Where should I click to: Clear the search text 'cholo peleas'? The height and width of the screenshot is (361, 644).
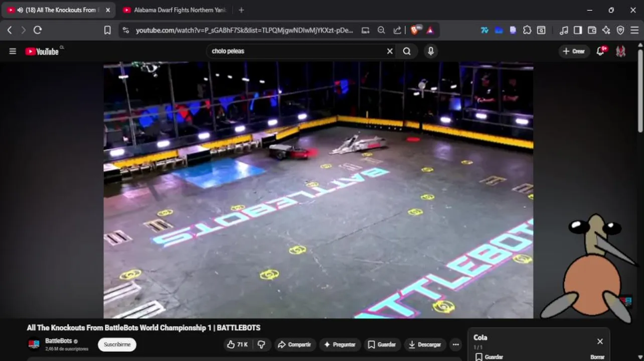pyautogui.click(x=390, y=51)
